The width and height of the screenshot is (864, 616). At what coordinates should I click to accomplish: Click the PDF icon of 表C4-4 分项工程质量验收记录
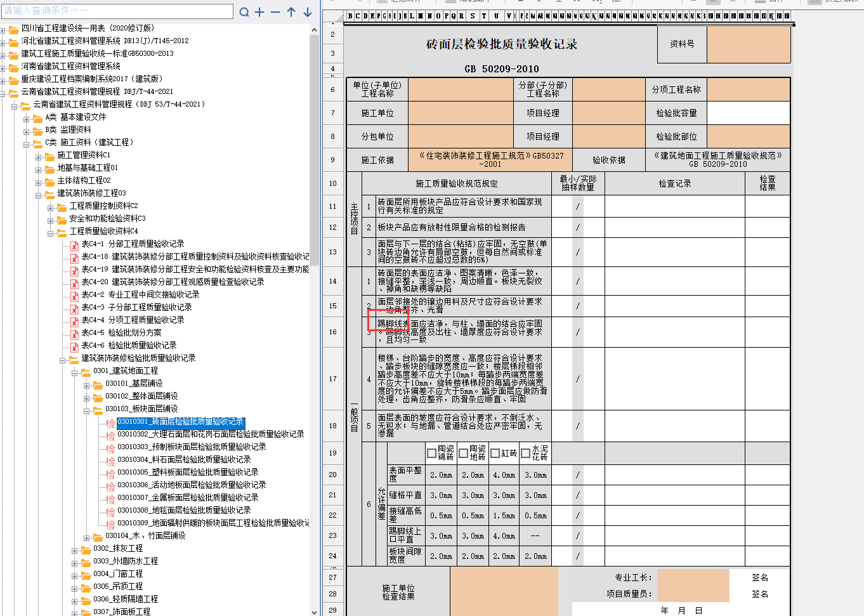(74, 321)
